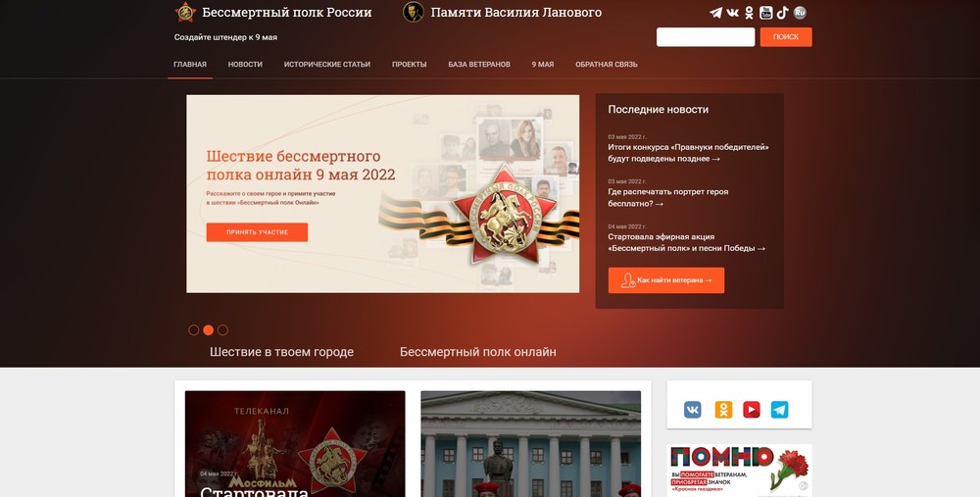Click the orange Odnoklassniki sidebar icon

[x=723, y=410]
